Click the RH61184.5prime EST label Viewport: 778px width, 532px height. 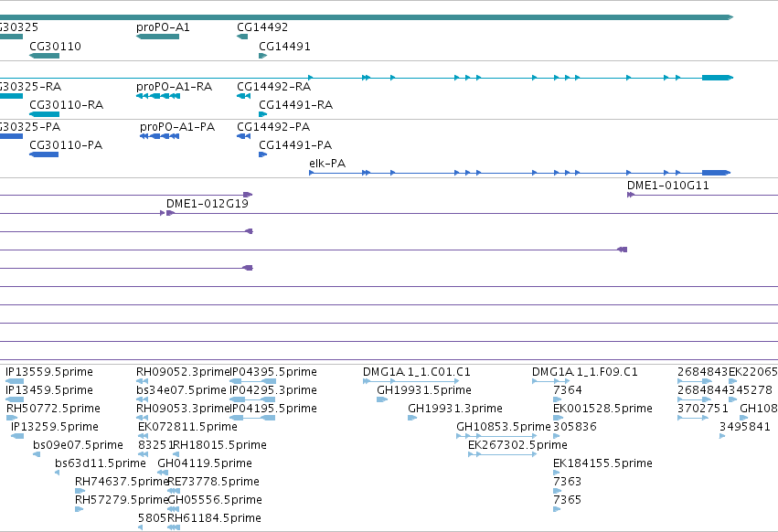click(214, 518)
